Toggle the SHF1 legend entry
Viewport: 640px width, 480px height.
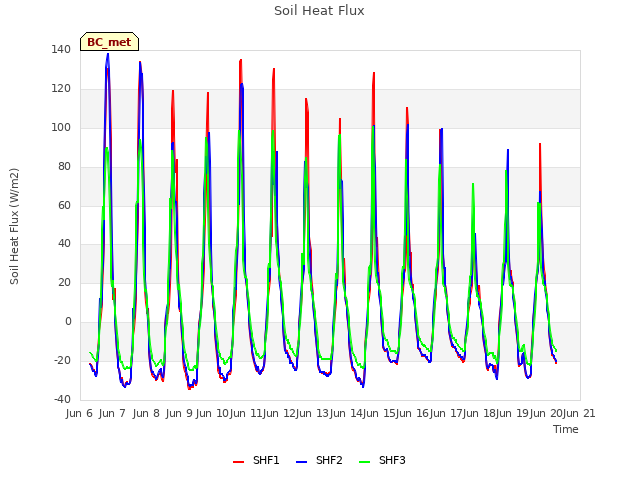click(x=256, y=460)
